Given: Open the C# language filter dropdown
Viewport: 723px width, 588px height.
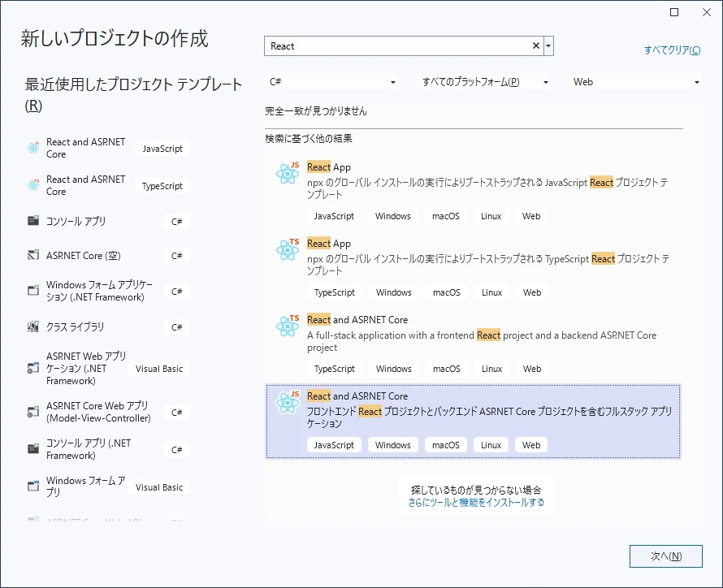Looking at the screenshot, I should pyautogui.click(x=332, y=82).
